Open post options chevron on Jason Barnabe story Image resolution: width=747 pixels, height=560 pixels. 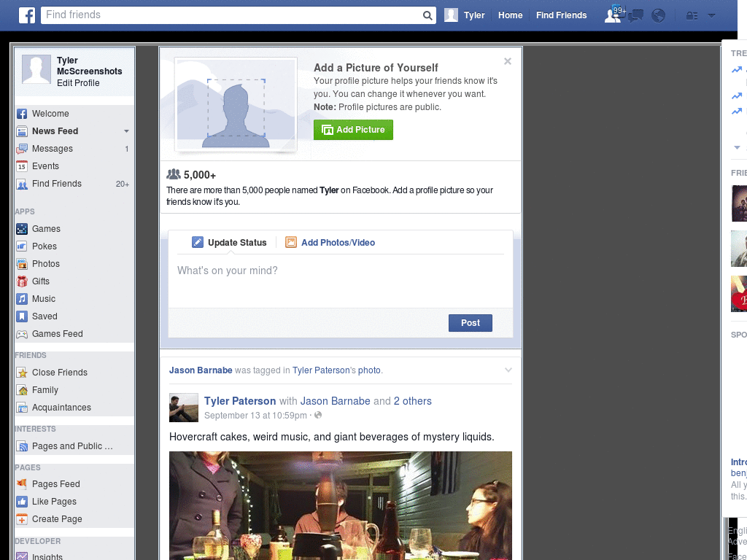508,370
